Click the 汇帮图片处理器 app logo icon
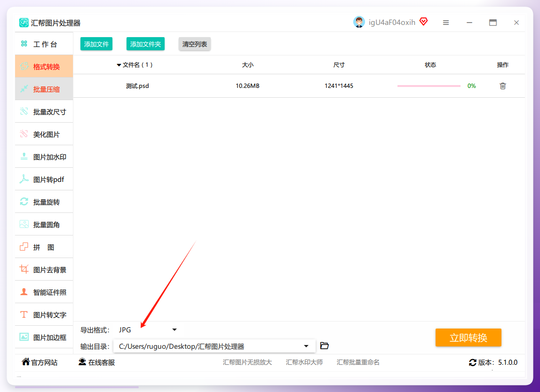The width and height of the screenshot is (540, 392). [24, 23]
